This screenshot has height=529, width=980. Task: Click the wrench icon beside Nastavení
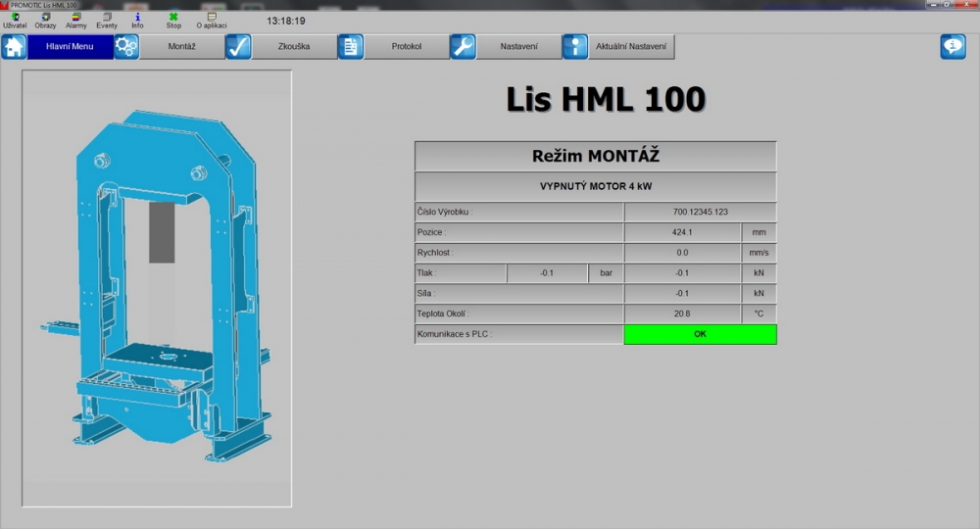[463, 47]
